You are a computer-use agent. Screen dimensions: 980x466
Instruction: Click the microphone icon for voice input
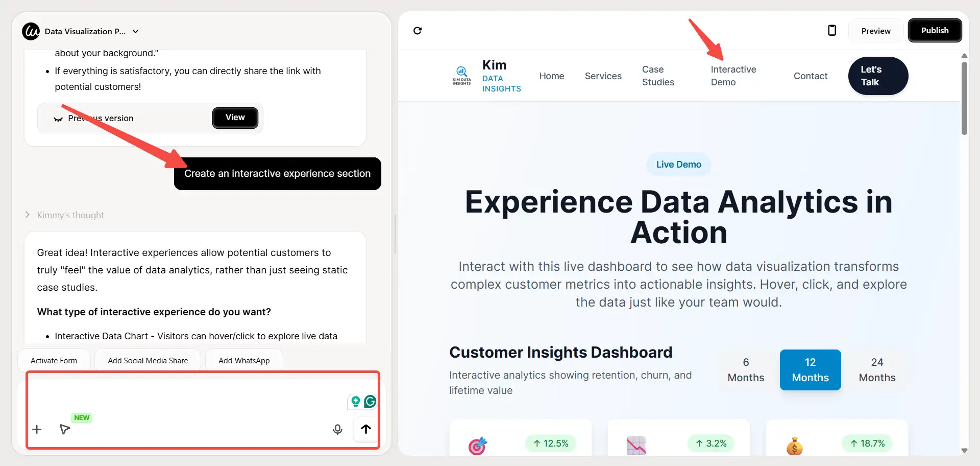click(x=337, y=429)
